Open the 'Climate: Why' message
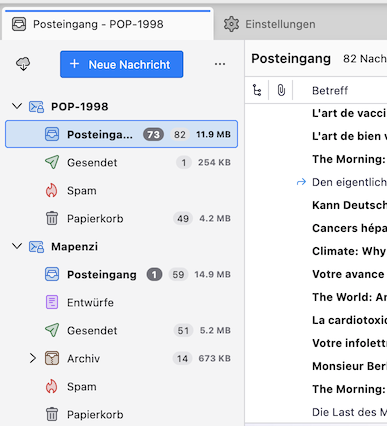This screenshot has height=426, width=387. click(x=349, y=251)
